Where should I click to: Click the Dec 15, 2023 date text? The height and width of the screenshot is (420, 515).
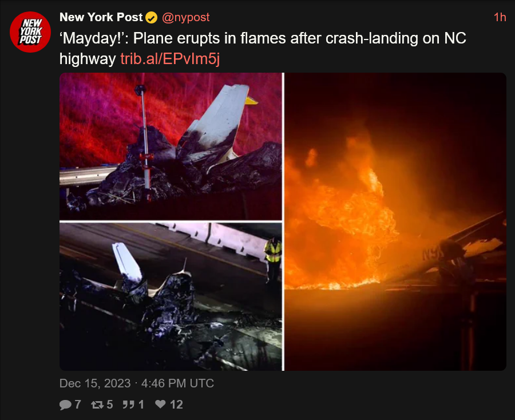tap(95, 383)
